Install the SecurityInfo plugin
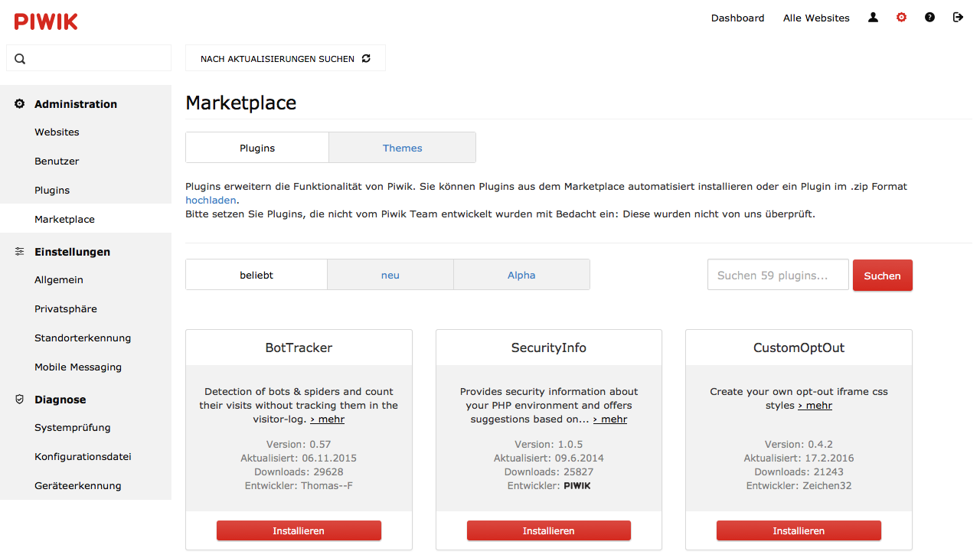 (x=549, y=530)
